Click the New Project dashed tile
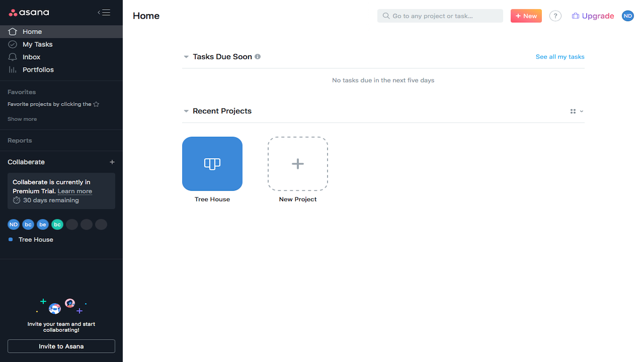The width and height of the screenshot is (644, 362). (x=298, y=164)
